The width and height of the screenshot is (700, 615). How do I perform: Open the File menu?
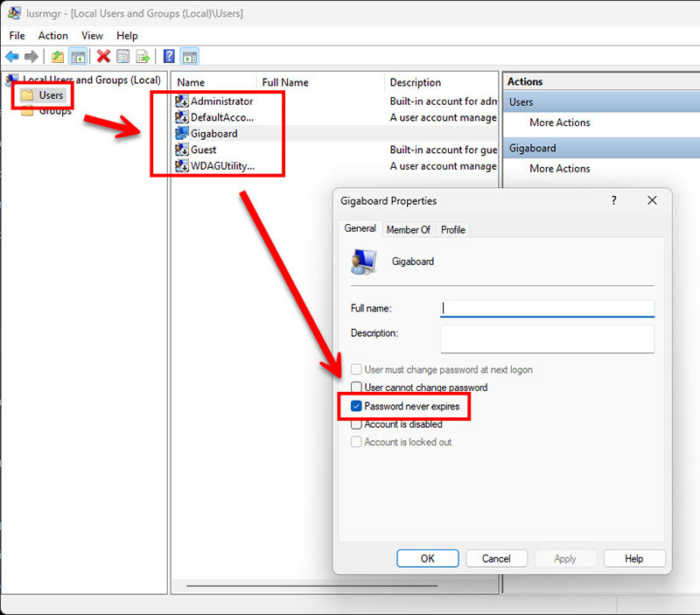coord(17,36)
